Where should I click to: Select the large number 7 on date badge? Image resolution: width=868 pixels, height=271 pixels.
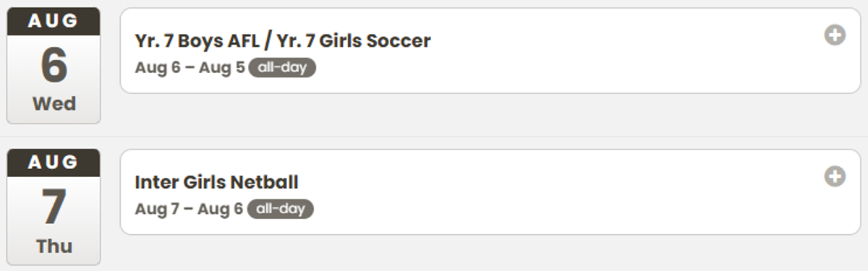click(x=54, y=207)
